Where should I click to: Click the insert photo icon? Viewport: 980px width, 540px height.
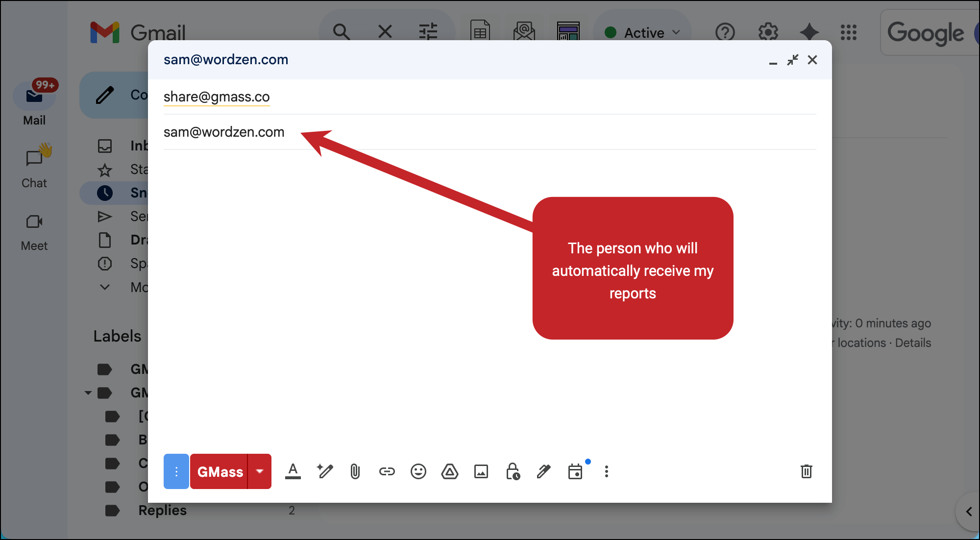click(x=481, y=472)
